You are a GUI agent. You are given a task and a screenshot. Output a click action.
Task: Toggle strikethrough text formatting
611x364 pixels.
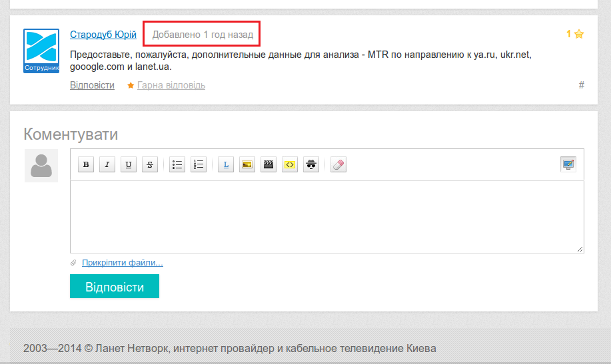(150, 165)
